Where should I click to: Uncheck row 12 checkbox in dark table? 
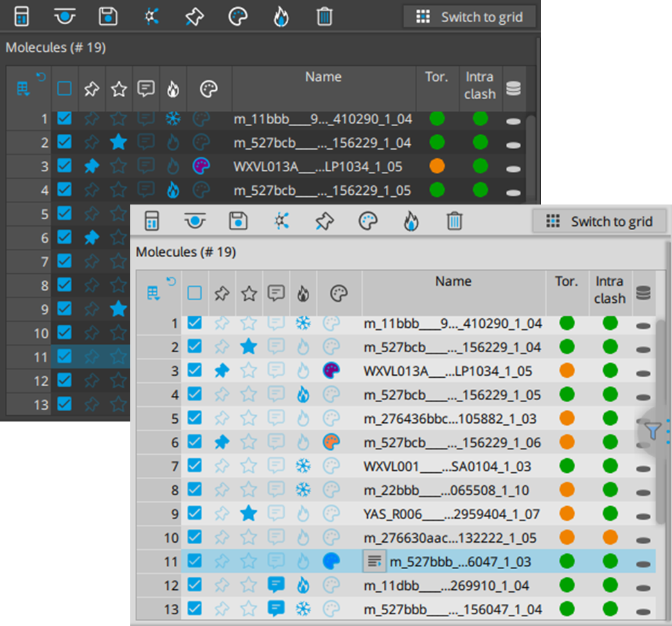tap(64, 380)
